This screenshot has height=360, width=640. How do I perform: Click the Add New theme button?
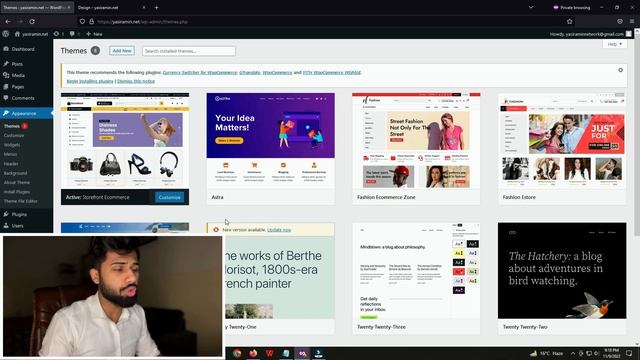(x=122, y=51)
